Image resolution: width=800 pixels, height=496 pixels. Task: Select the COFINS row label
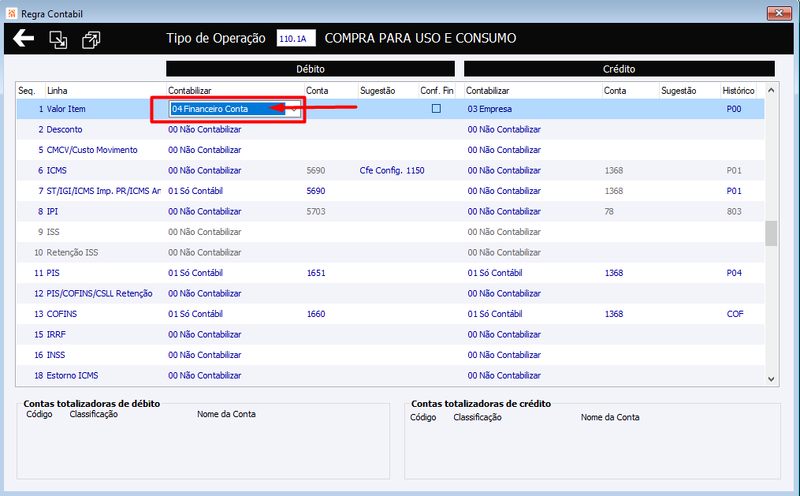(62, 314)
